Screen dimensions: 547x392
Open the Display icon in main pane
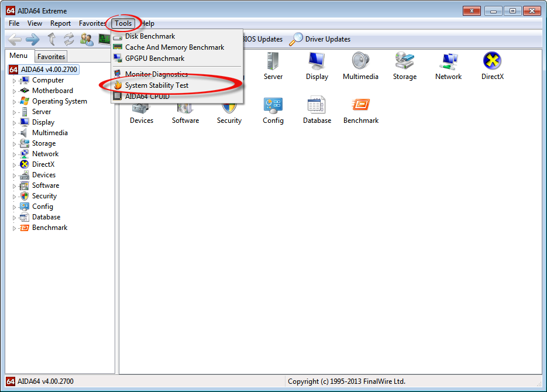pos(316,66)
